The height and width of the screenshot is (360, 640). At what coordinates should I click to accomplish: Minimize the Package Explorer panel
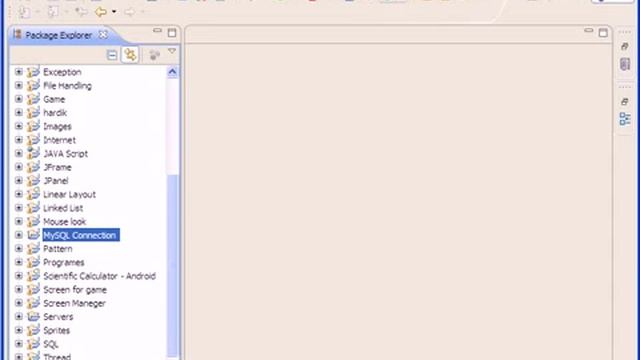pyautogui.click(x=157, y=31)
